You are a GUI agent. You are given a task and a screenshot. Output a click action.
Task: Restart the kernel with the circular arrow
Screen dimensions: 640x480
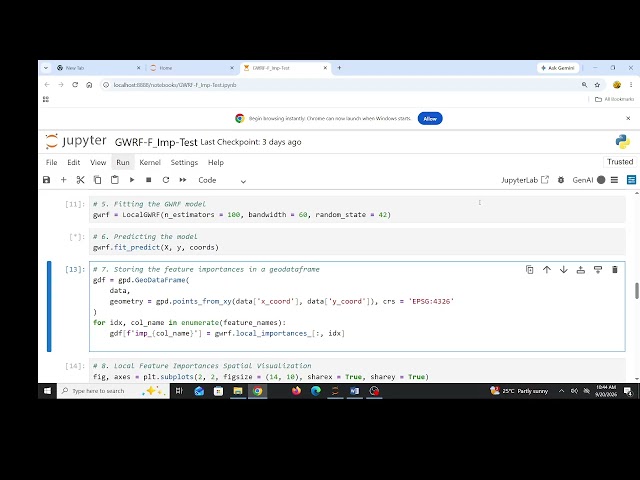pyautogui.click(x=166, y=180)
